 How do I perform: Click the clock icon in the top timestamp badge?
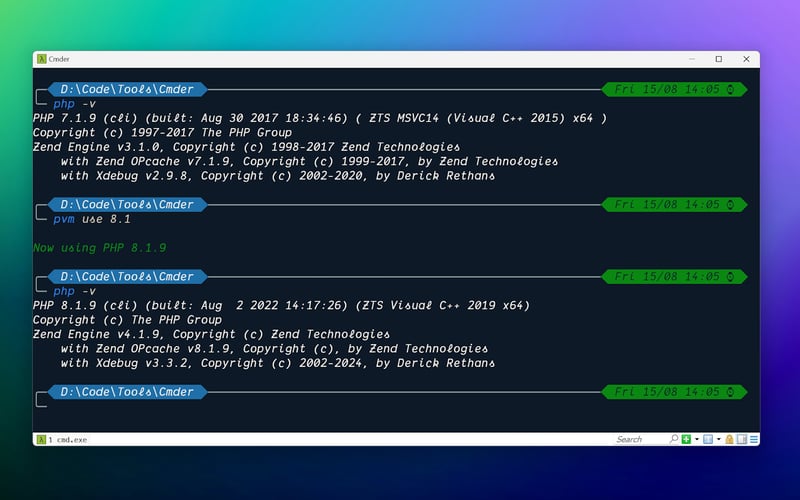click(x=730, y=89)
